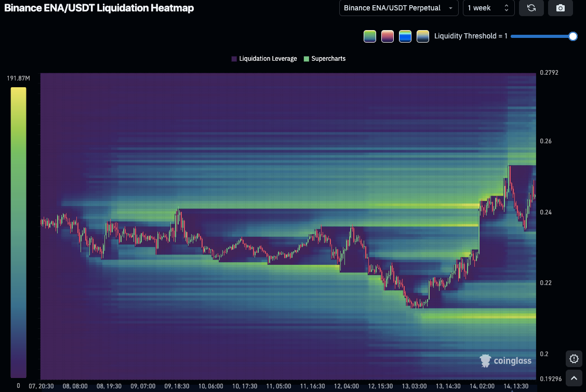Click the scroll-to-top arrow button
586x392 pixels.
(x=574, y=378)
